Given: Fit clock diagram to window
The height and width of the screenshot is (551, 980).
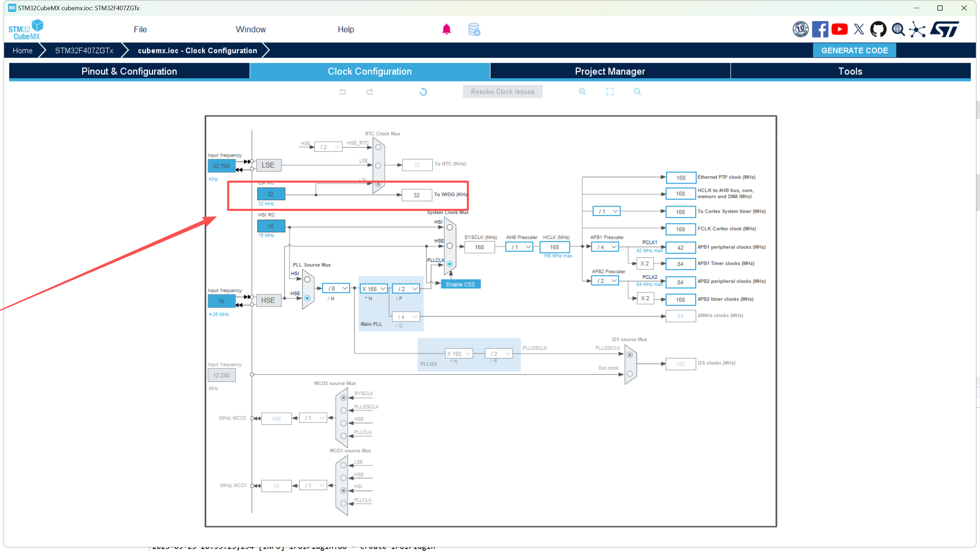Looking at the screenshot, I should coord(610,91).
